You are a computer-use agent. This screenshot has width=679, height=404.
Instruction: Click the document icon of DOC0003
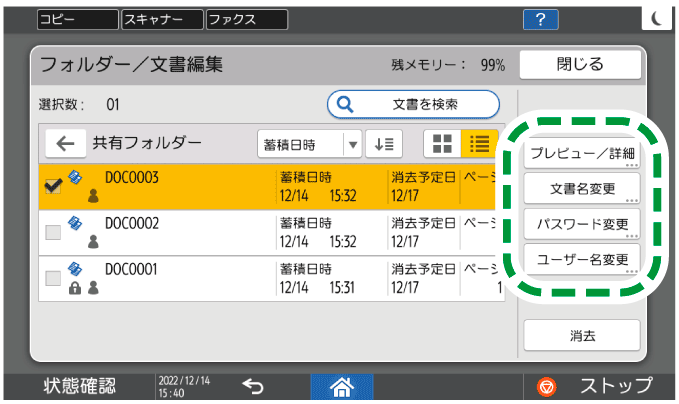click(x=75, y=178)
